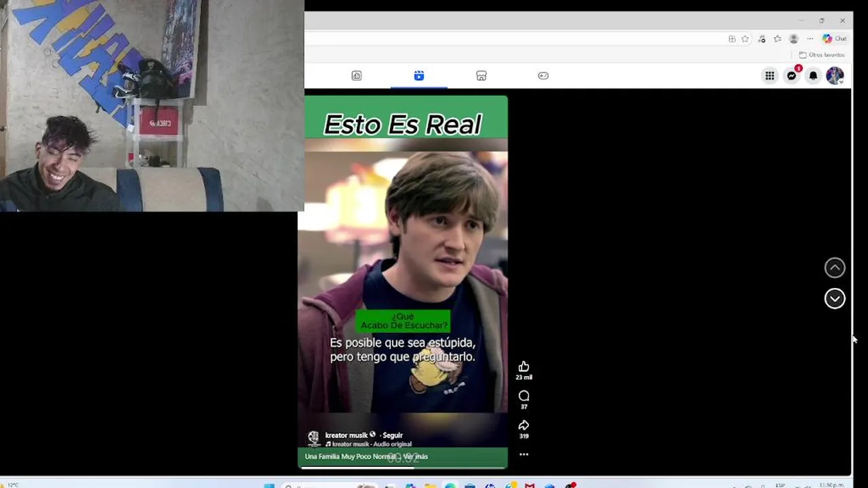Seek in the reel progress bar
868x488 pixels.
(x=403, y=467)
